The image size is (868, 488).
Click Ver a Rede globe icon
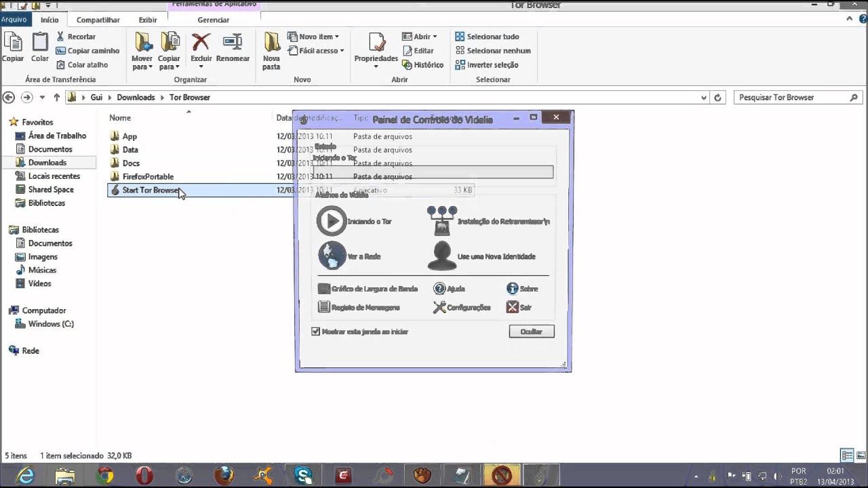tap(332, 256)
